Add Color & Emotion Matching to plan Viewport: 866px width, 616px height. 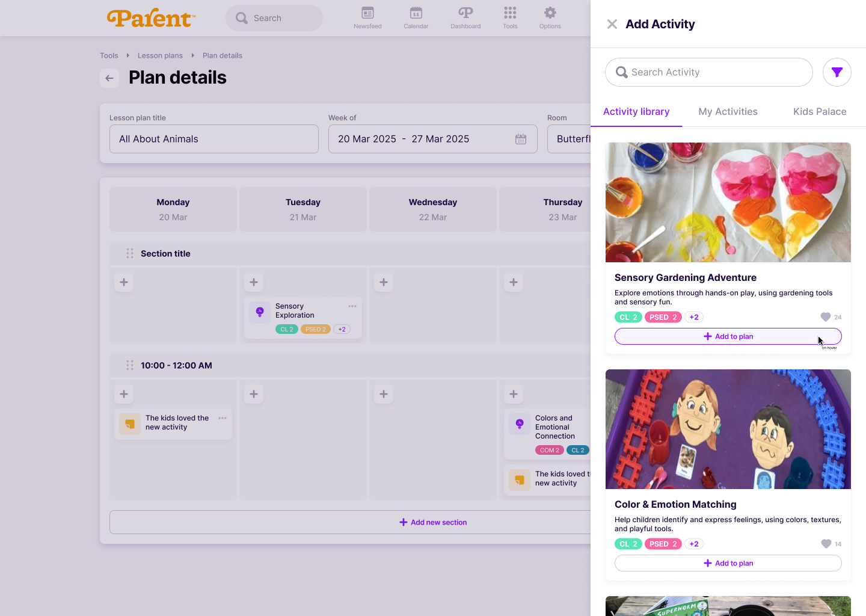point(728,563)
